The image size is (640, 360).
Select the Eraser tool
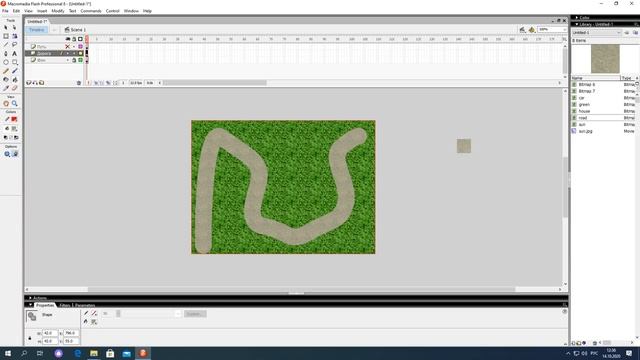pos(15,88)
